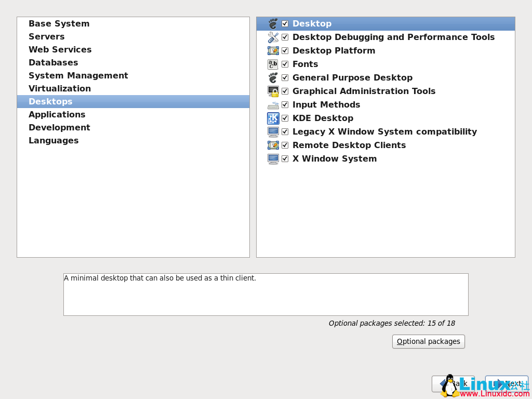The image size is (532, 399).
Task: Uncheck the General Purpose Desktop checkbox
Action: click(x=285, y=77)
